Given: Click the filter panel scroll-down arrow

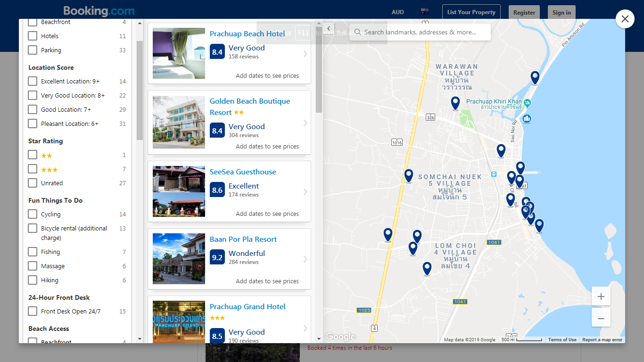Looking at the screenshot, I should (140, 339).
